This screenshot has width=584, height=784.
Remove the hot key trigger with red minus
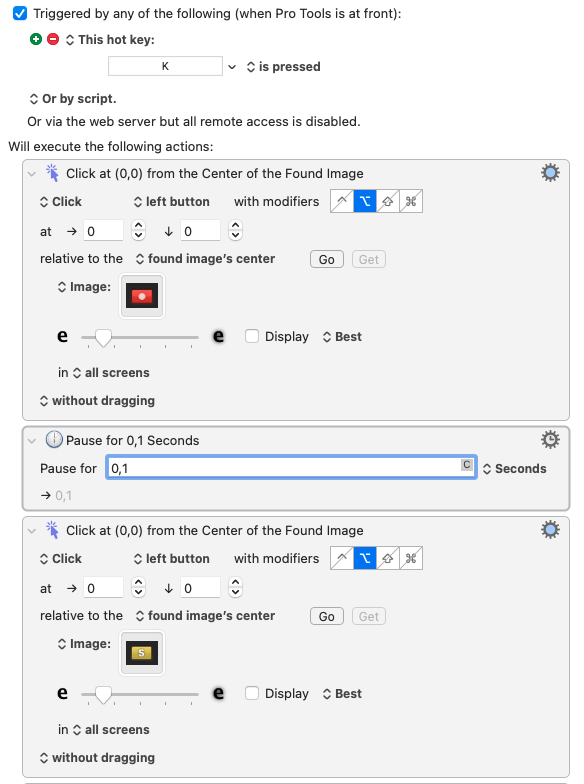(52, 39)
